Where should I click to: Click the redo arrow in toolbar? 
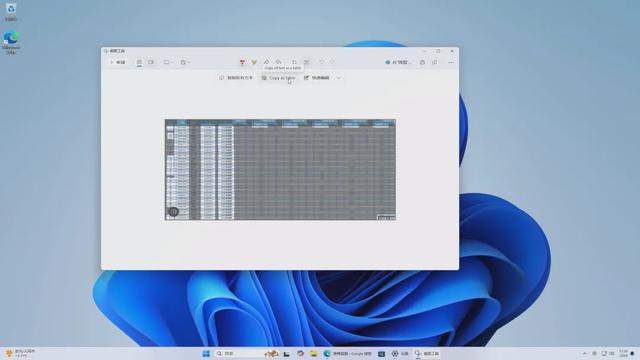333,62
